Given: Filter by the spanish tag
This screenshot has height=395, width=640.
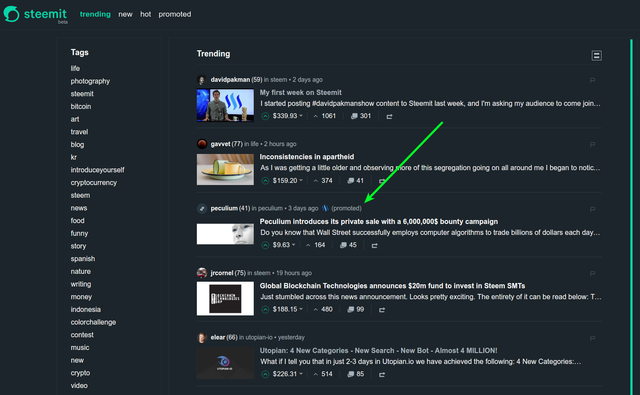Looking at the screenshot, I should click(83, 259).
